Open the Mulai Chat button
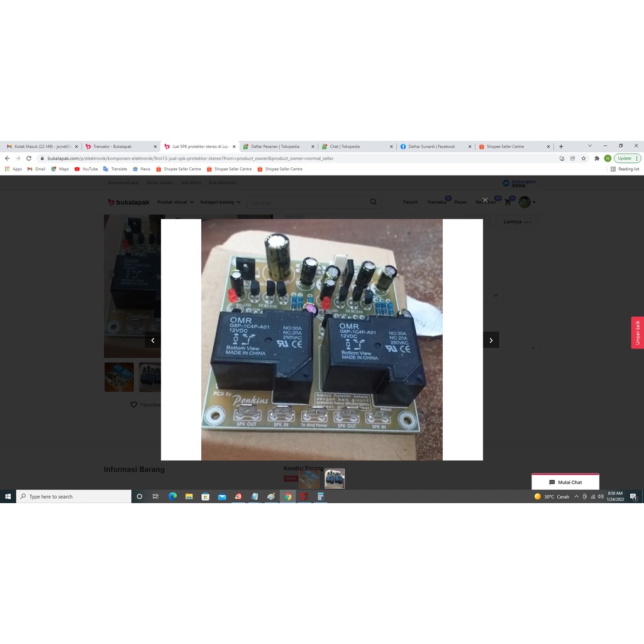 (565, 482)
